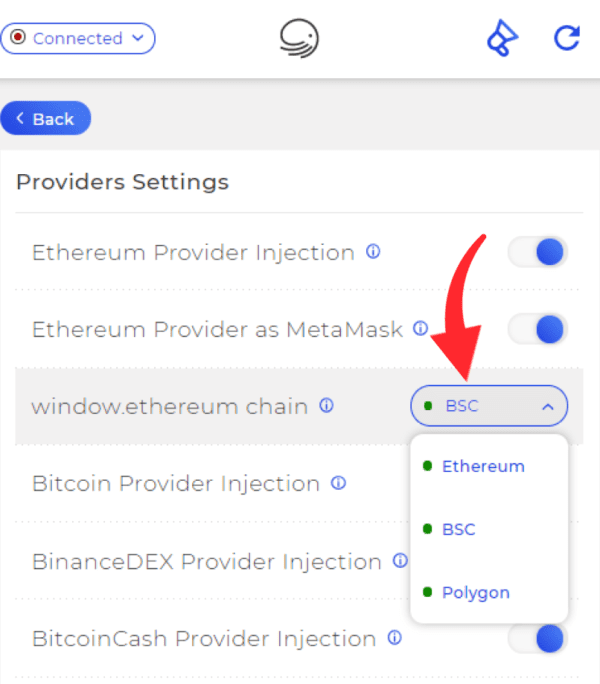Click the XDEFI wallet logo
The width and height of the screenshot is (600, 684).
(x=299, y=38)
